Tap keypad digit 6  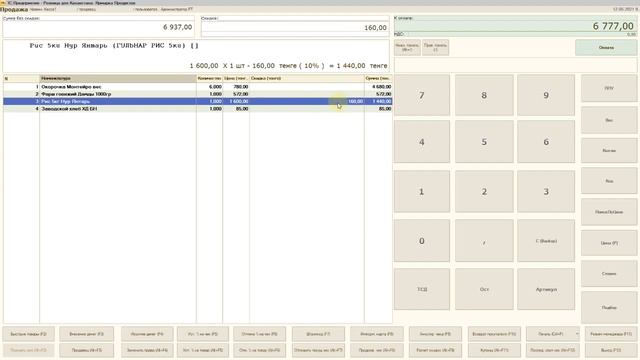pyautogui.click(x=546, y=142)
